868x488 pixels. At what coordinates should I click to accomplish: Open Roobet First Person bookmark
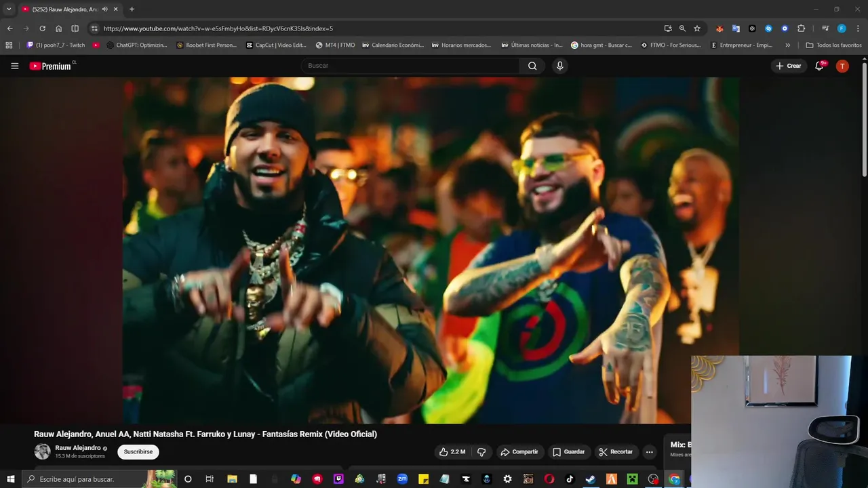(x=207, y=45)
